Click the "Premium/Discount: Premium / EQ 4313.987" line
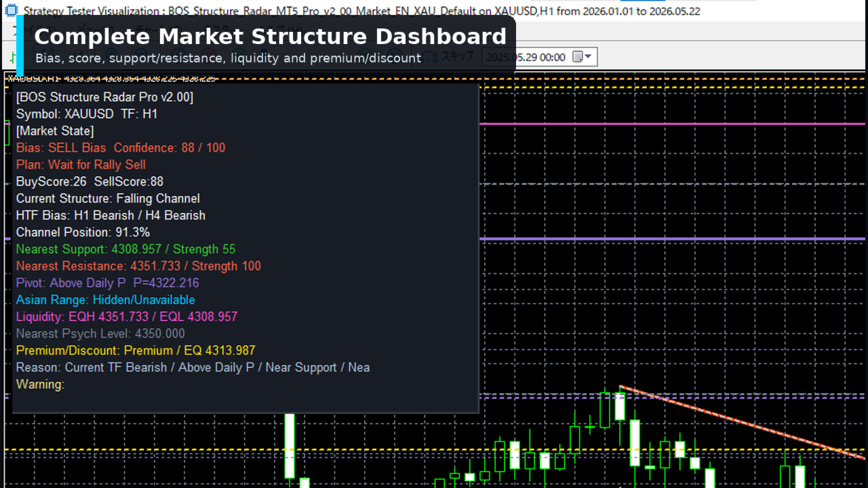Screen dimensions: 868x488 coord(136,351)
